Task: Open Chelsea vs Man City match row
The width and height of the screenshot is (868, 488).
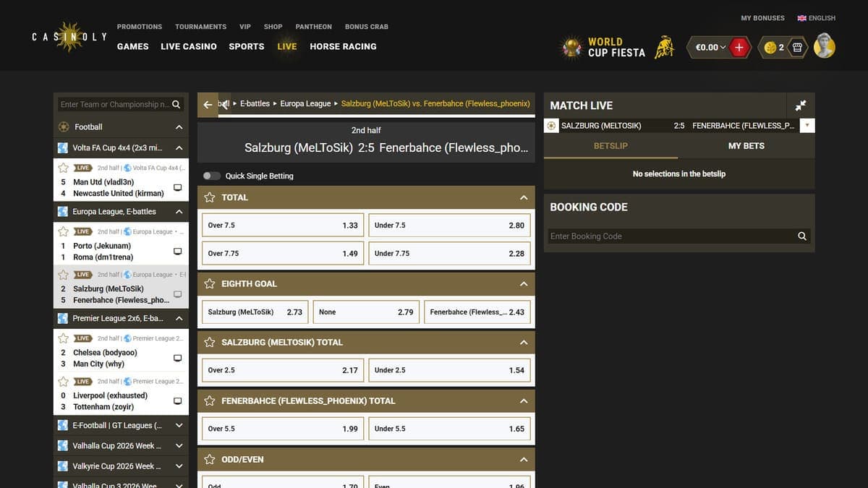Action: point(121,351)
